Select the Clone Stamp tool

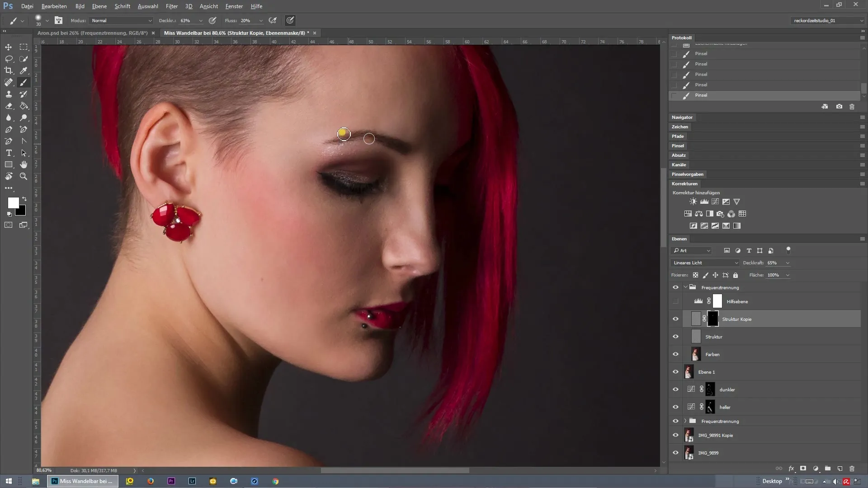click(x=9, y=94)
